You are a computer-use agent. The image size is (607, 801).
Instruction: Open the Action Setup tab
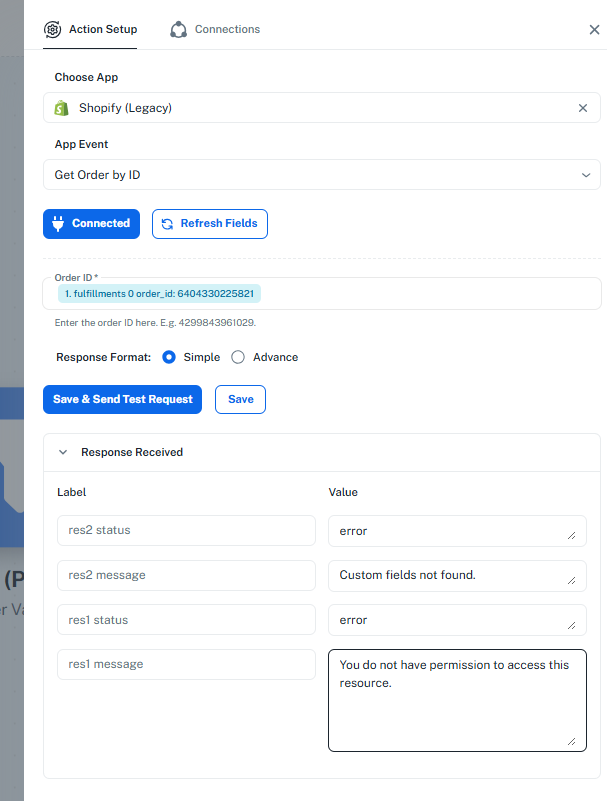coord(90,29)
